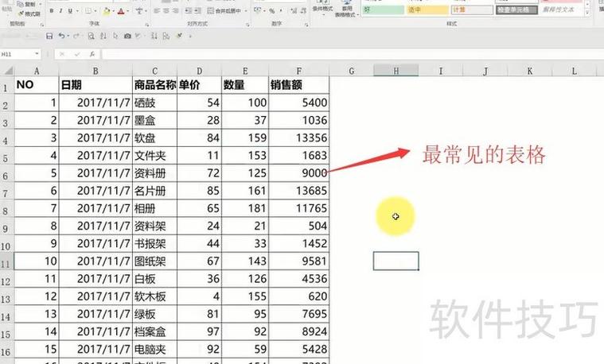Open print preview from quick access toolbar
The width and height of the screenshot is (604, 364).
(91, 37)
